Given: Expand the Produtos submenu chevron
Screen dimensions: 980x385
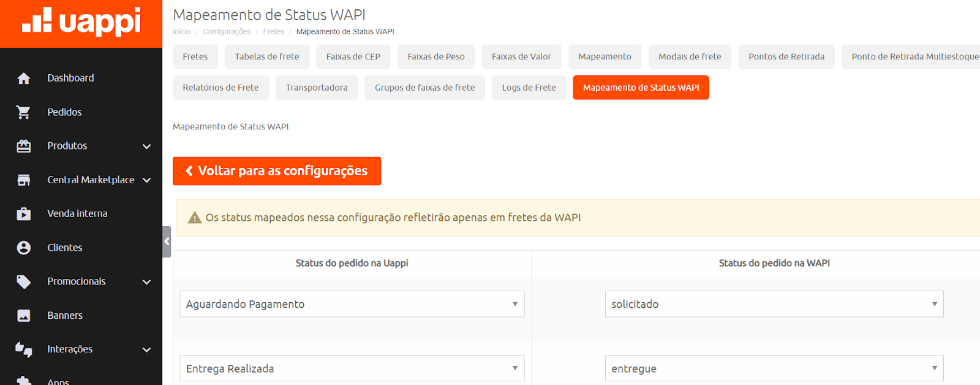Looking at the screenshot, I should click(x=146, y=147).
